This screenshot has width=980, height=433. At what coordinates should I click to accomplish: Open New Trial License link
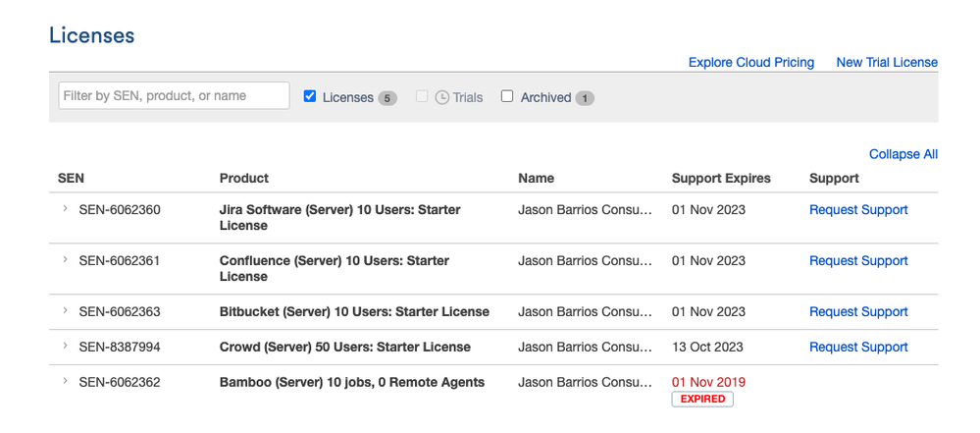pyautogui.click(x=887, y=62)
